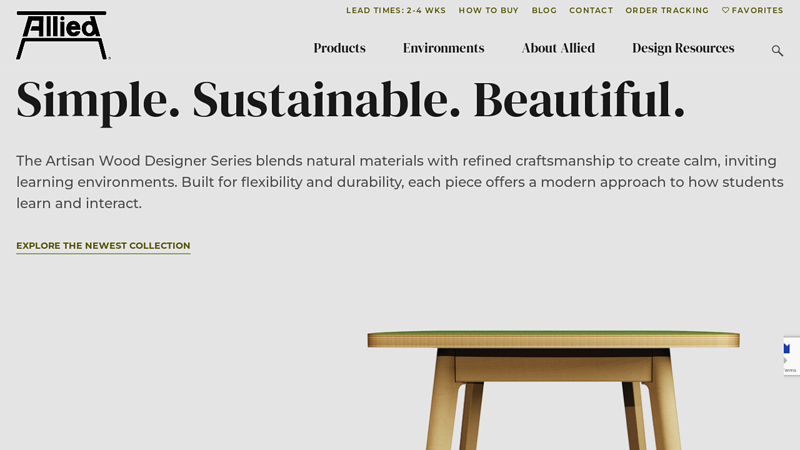Click the Allied table logo
The height and width of the screenshot is (450, 800).
point(63,35)
